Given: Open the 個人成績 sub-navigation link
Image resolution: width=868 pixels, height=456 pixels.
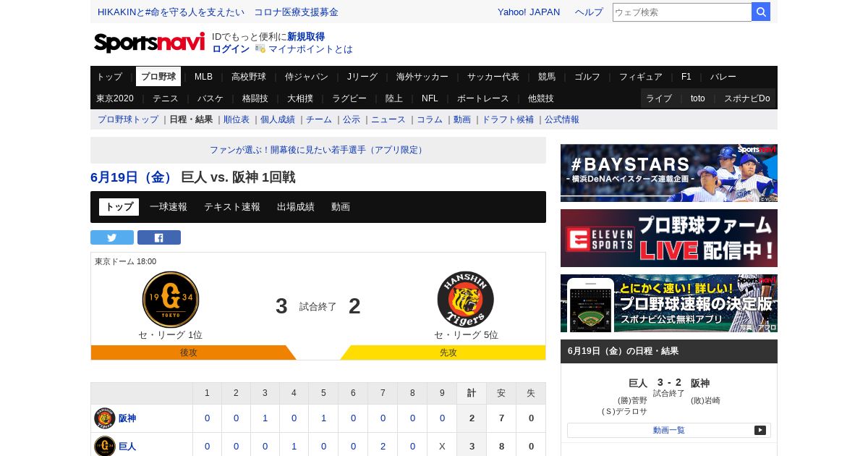Looking at the screenshot, I should pyautogui.click(x=278, y=119).
